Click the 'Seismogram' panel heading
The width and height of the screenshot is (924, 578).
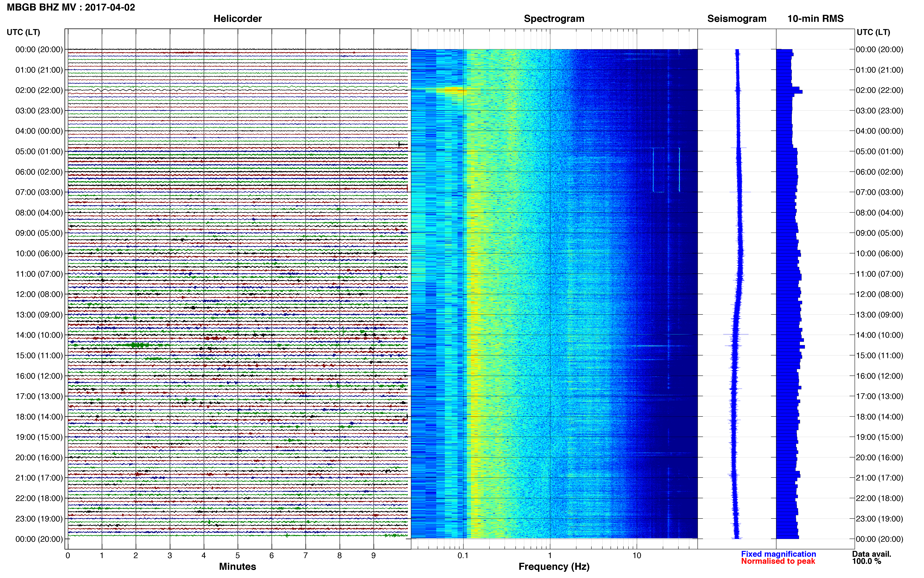coord(737,19)
